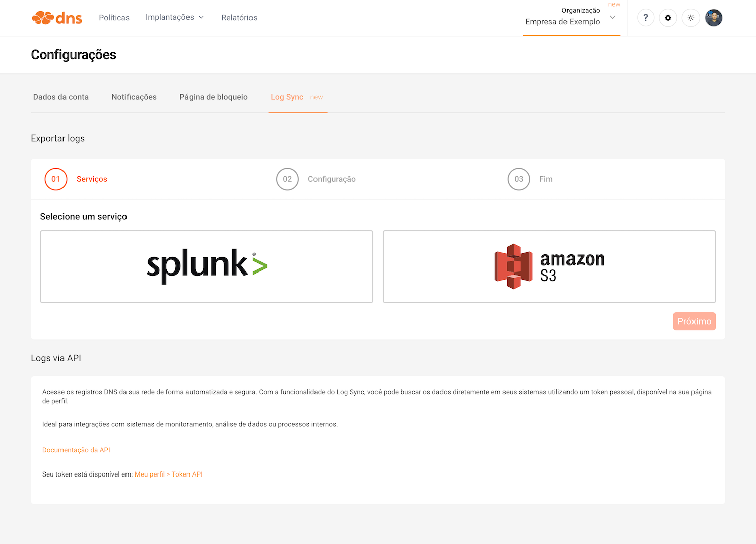Open the settings gear icon

tap(668, 18)
